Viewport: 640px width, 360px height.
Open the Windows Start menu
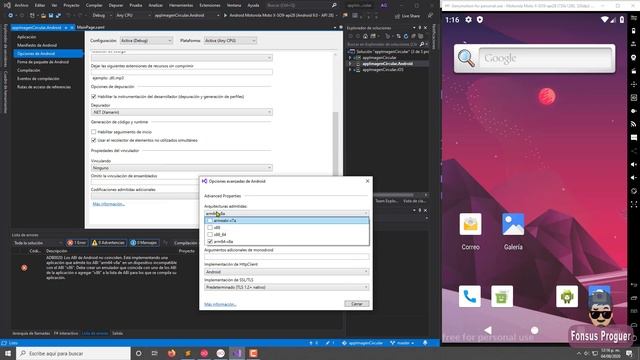click(8, 353)
